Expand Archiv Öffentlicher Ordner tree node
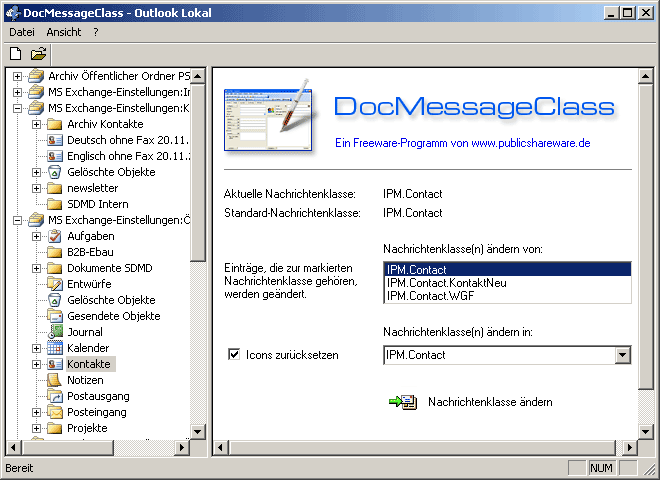This screenshot has width=660, height=480. pos(17,76)
